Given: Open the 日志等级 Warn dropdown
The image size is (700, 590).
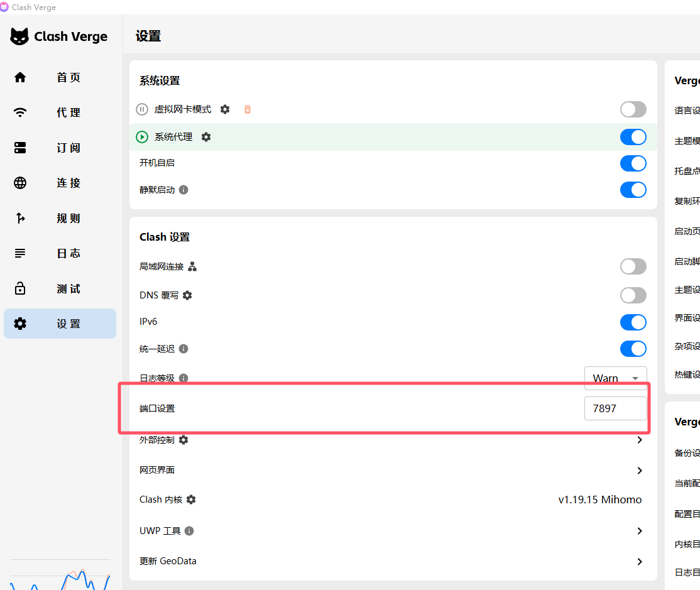Looking at the screenshot, I should click(x=615, y=378).
